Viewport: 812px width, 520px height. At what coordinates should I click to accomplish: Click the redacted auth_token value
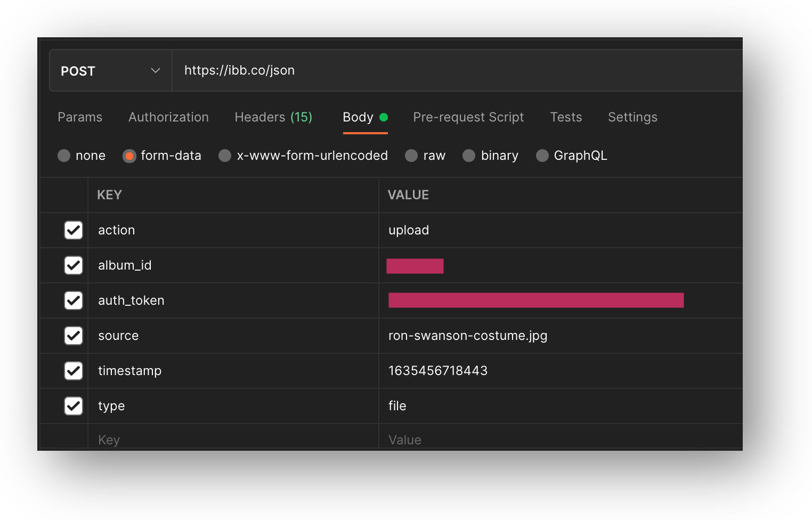[x=535, y=300]
